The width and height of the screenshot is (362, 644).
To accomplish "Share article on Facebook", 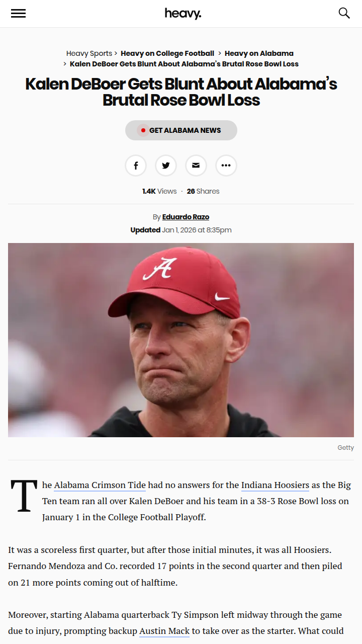I will tap(136, 166).
